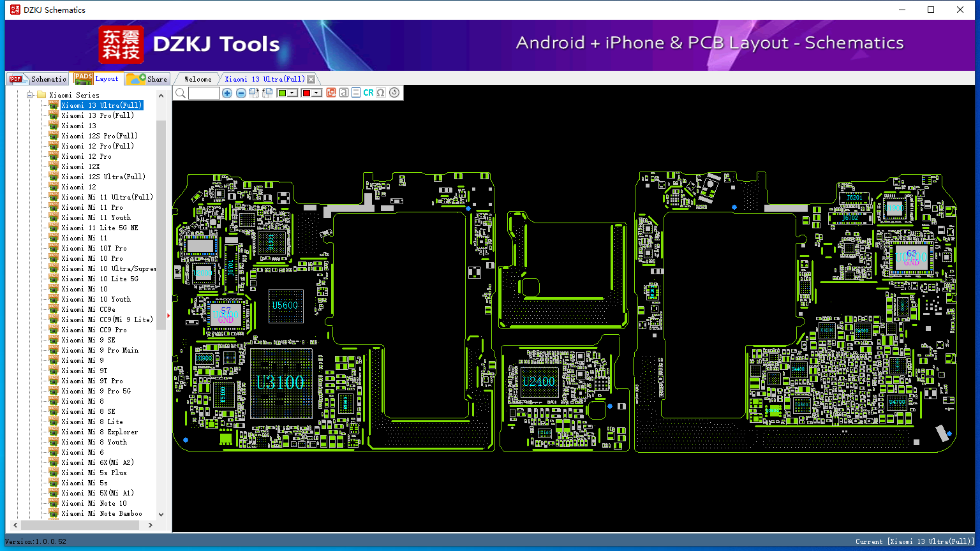Image resolution: width=980 pixels, height=551 pixels.
Task: Click the U3100 chip on the board
Action: coord(281,383)
